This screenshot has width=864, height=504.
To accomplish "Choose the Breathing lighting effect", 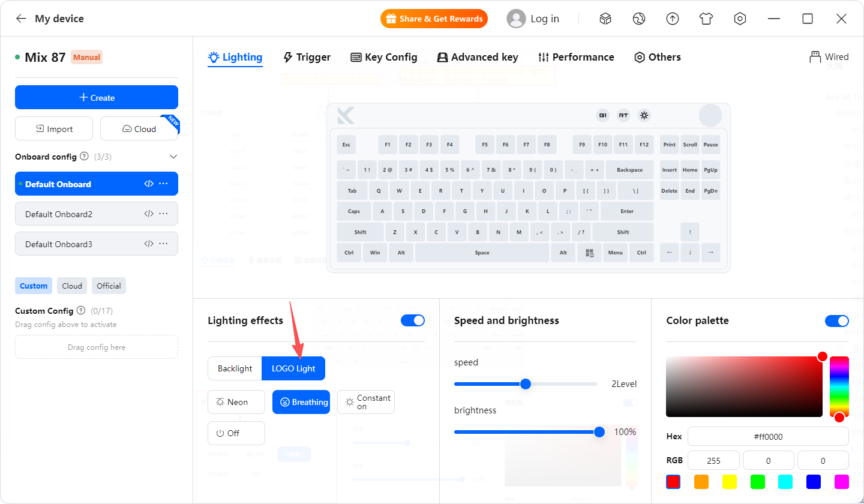I will 301,402.
